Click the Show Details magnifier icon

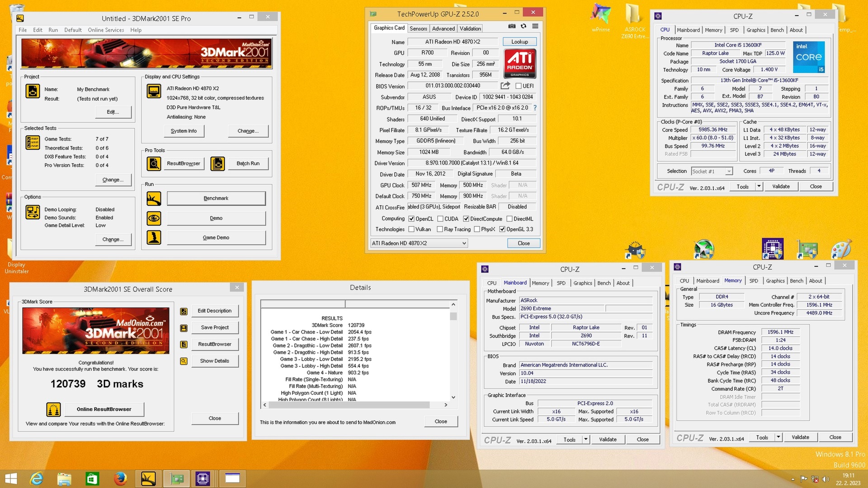point(184,361)
